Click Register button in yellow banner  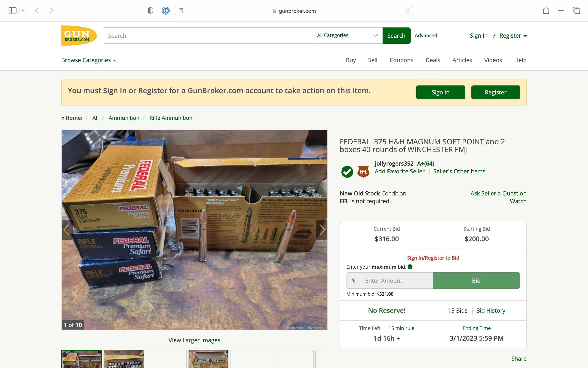pyautogui.click(x=496, y=92)
